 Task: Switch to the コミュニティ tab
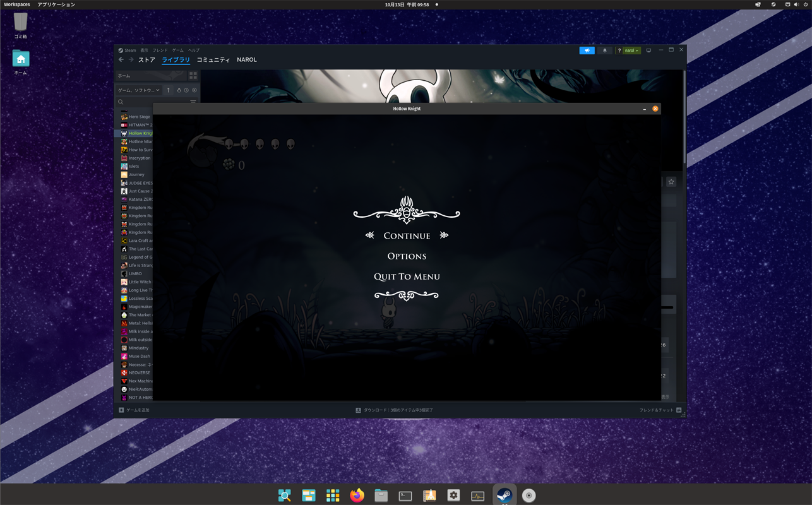(x=213, y=60)
